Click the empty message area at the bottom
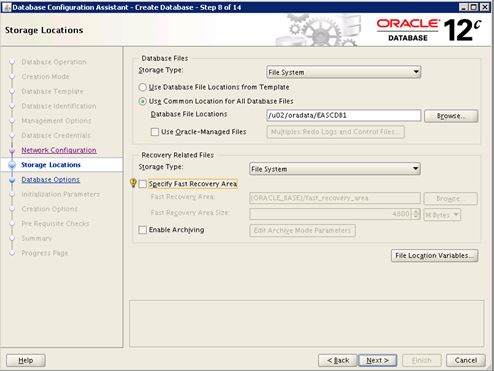The image size is (494, 371). coord(306,324)
